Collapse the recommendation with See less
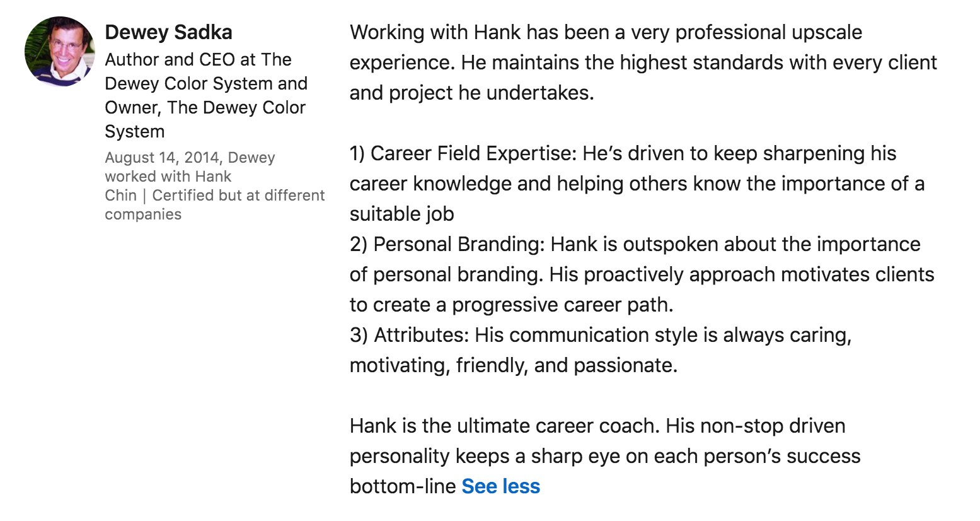This screenshot has width=980, height=521. coord(501,486)
